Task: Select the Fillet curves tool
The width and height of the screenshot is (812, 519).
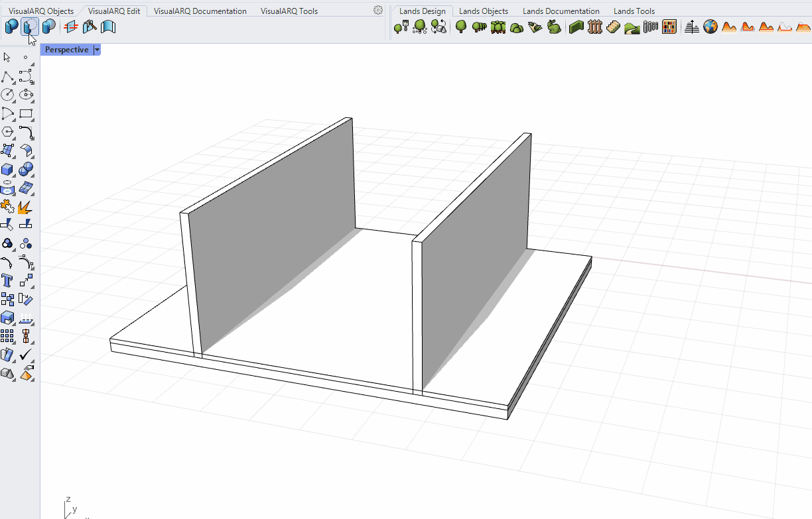Action: 26,132
